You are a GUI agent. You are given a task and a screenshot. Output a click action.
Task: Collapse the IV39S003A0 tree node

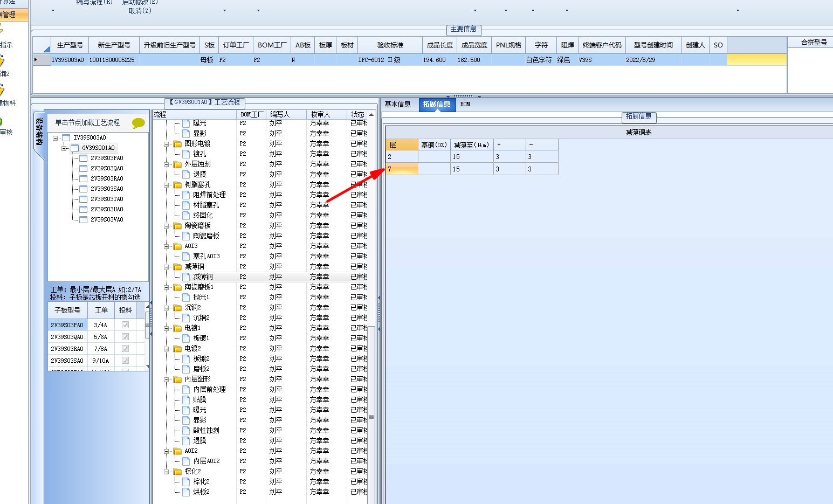56,138
